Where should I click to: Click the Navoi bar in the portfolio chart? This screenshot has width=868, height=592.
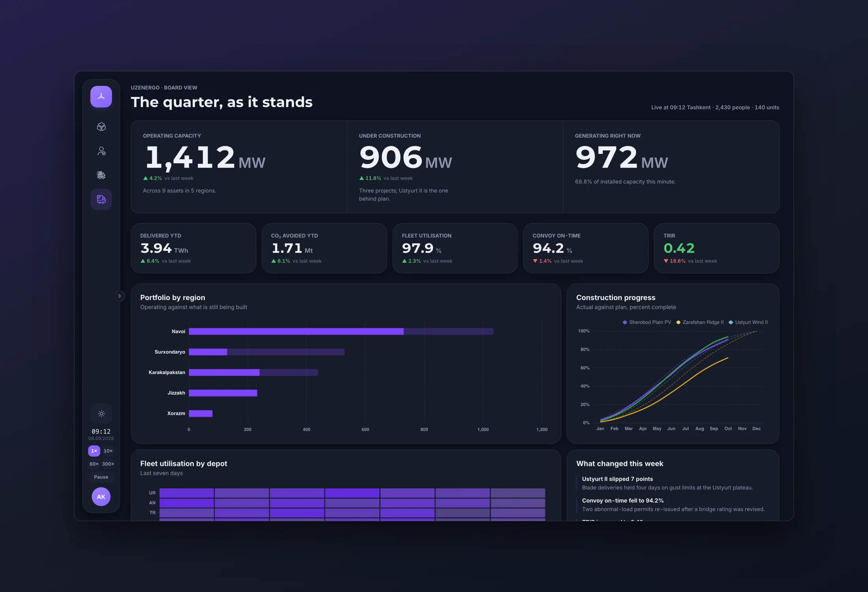coord(341,332)
